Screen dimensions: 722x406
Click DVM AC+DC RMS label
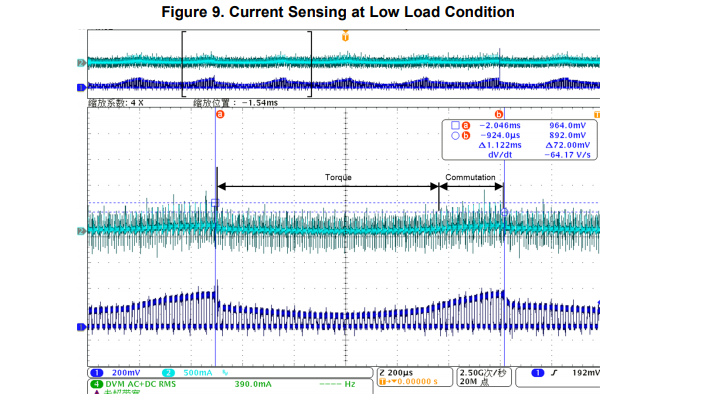coord(141,384)
